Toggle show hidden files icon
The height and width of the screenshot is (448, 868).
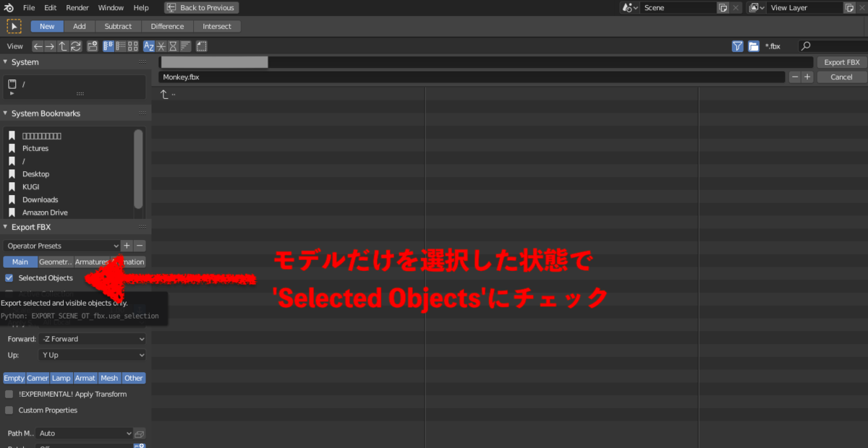click(x=202, y=46)
